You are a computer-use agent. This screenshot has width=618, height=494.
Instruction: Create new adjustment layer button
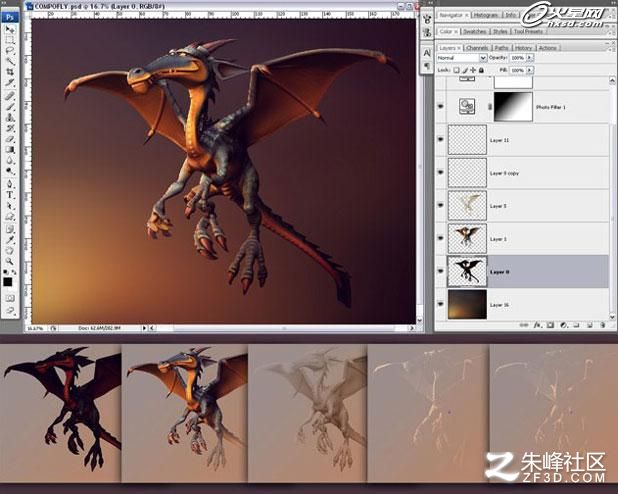point(564,325)
